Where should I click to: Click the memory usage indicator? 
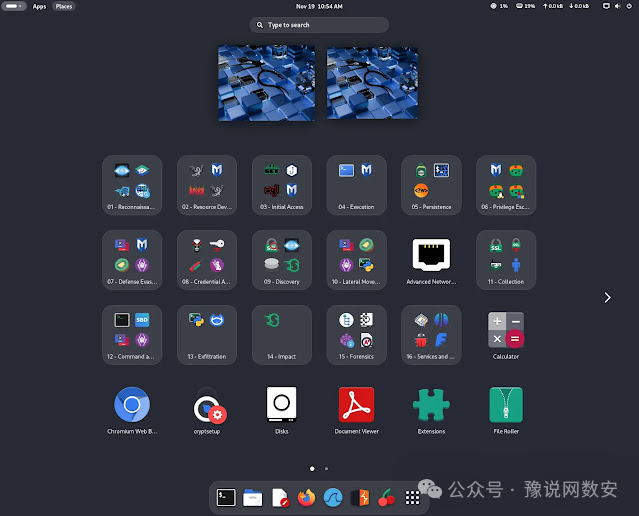coord(525,6)
